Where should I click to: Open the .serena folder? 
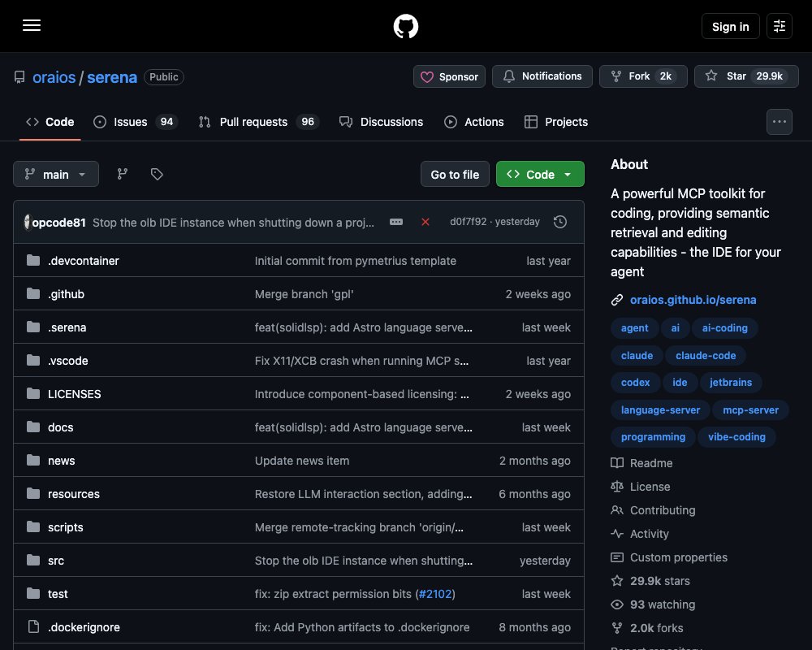(67, 327)
